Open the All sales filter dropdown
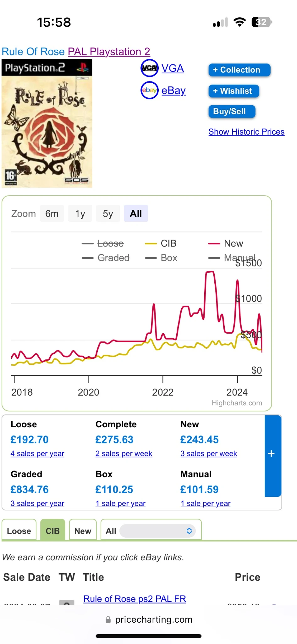The height and width of the screenshot is (644, 297). pyautogui.click(x=158, y=531)
